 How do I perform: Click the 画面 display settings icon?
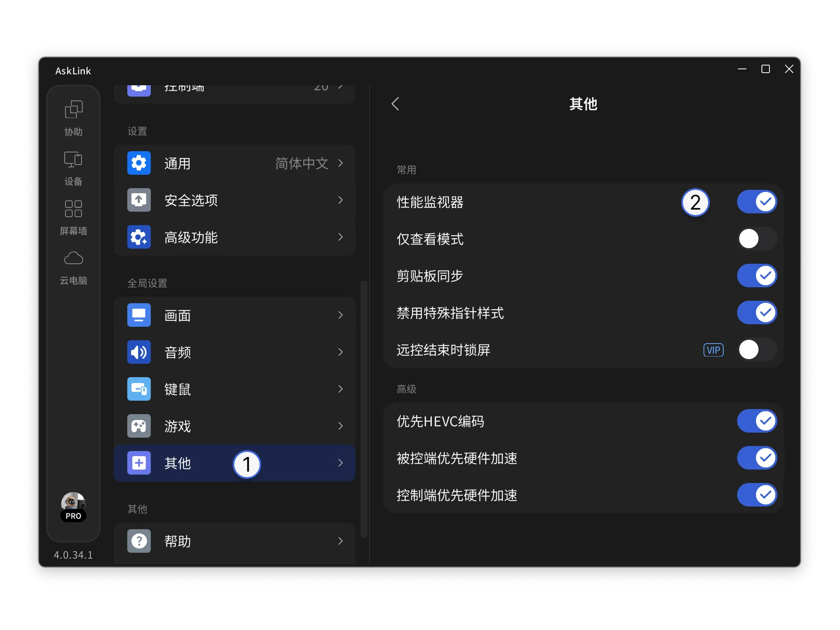pos(139,315)
